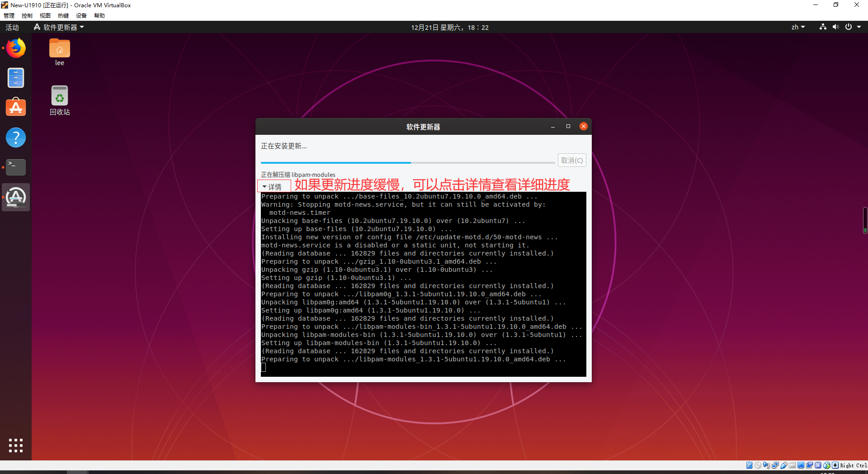868x474 pixels.
Task: Collapse the 详情 details expander
Action: pyautogui.click(x=273, y=186)
